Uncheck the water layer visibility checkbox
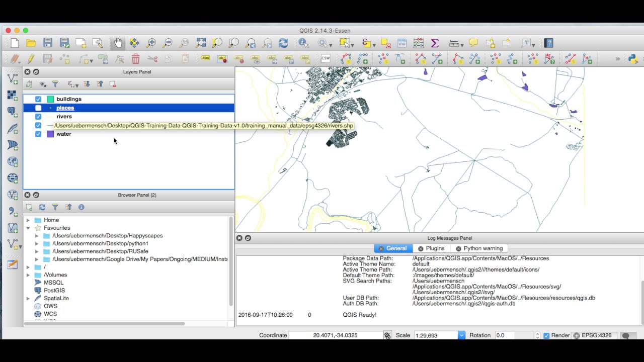Viewport: 644px width, 362px height. pyautogui.click(x=38, y=134)
